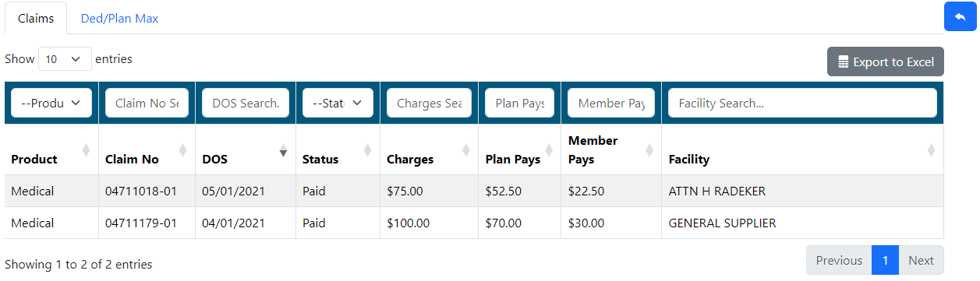The image size is (980, 281).
Task: Sort by Plan Pays column arrows icon
Action: (549, 150)
